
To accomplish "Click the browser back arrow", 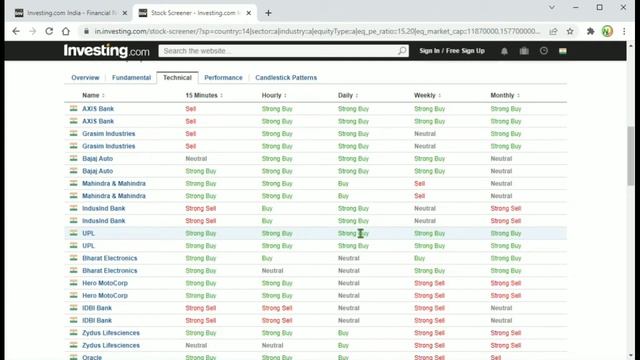I will (x=16, y=31).
